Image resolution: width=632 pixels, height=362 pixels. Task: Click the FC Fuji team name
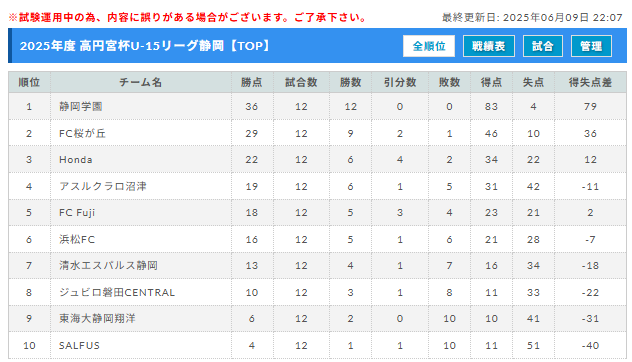tap(77, 212)
